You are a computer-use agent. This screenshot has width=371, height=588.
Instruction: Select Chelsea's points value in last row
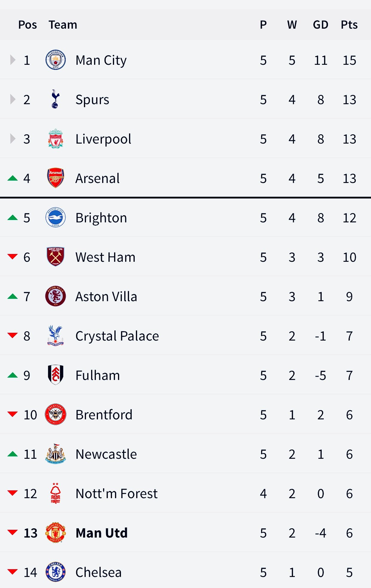(x=349, y=572)
